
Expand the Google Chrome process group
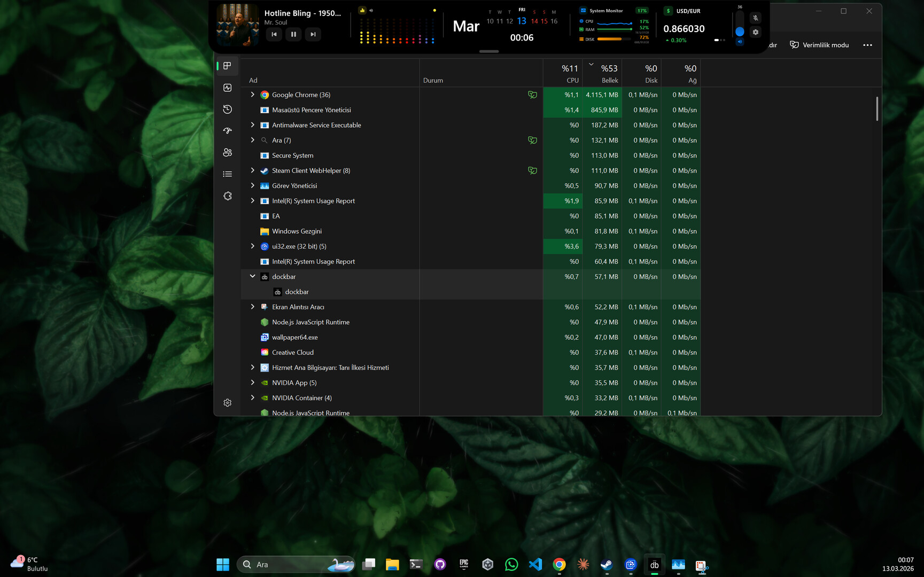point(252,95)
